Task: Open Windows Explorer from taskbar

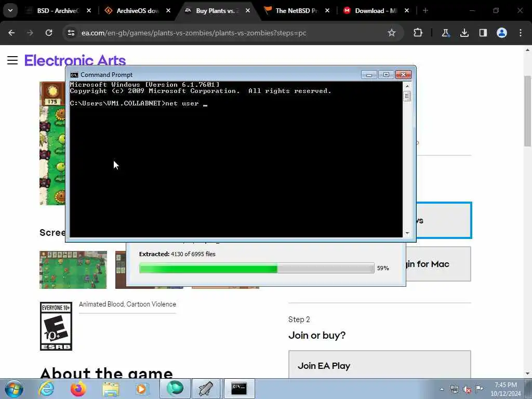Action: (111, 389)
